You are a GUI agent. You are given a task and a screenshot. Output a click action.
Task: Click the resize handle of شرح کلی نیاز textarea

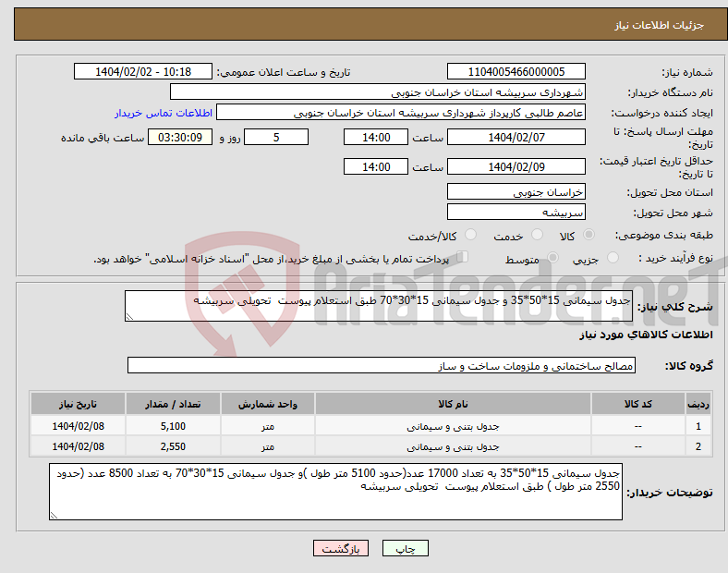pos(129,317)
